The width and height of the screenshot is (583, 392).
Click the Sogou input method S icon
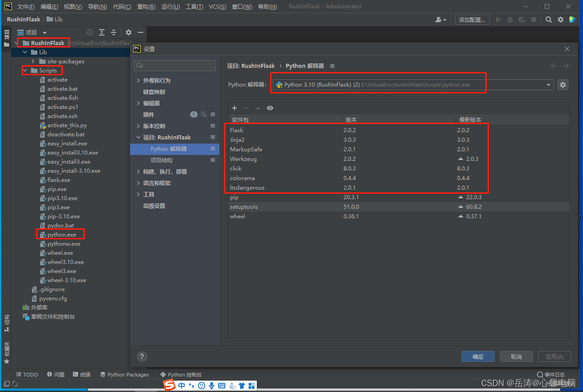point(169,386)
